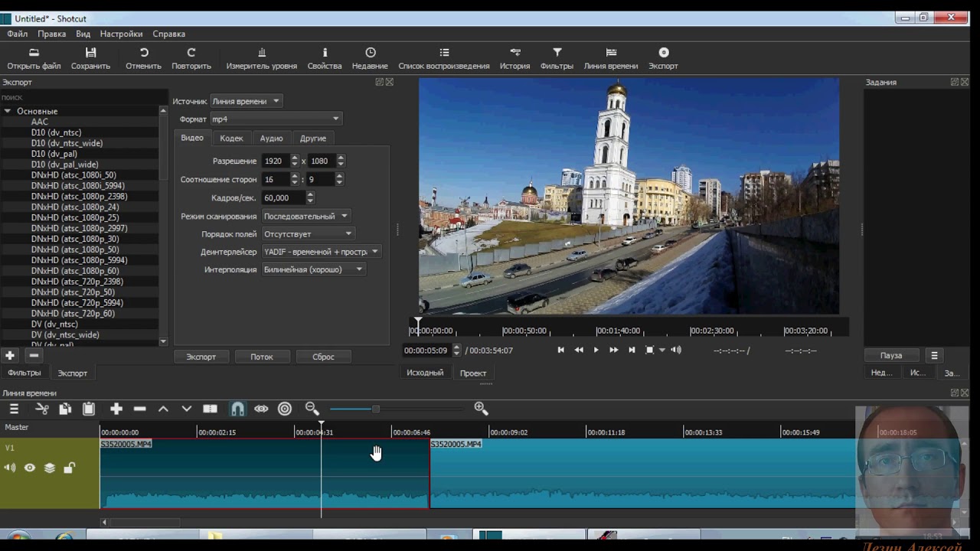Viewport: 980px width, 551px height.
Task: Collapse the Основные presets group
Action: (8, 111)
